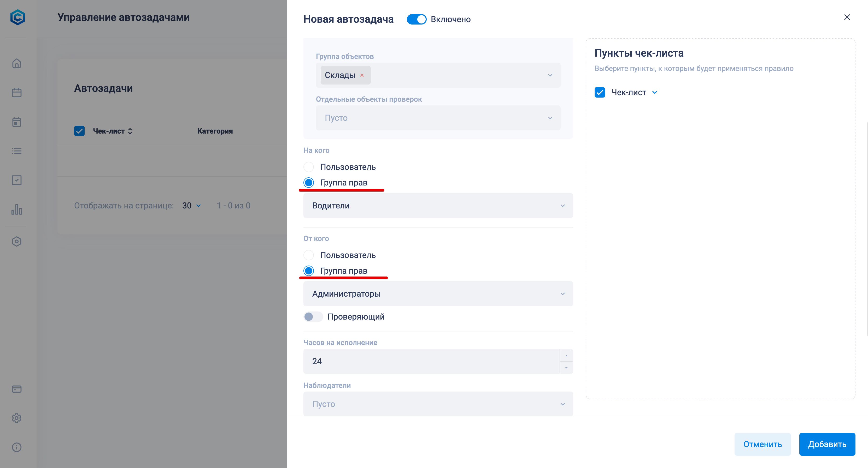Open the bar chart analytics icon
Screen dimensions: 868x468
pos(16,209)
